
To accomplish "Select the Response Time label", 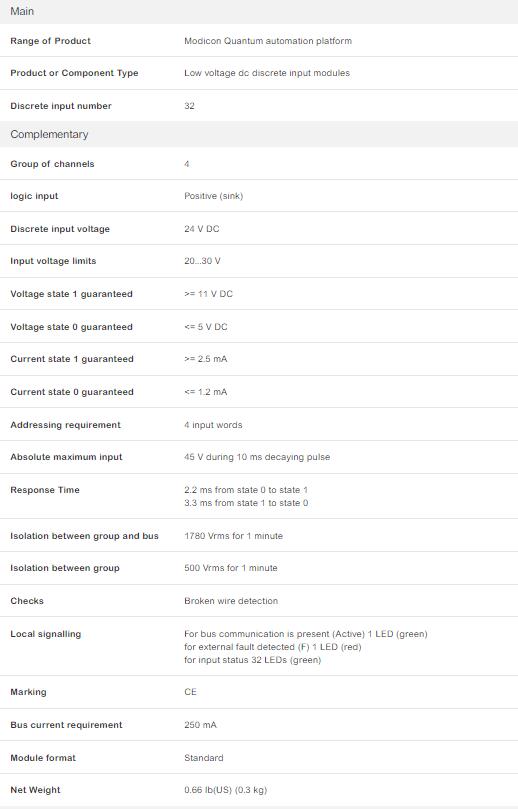I will coord(45,490).
